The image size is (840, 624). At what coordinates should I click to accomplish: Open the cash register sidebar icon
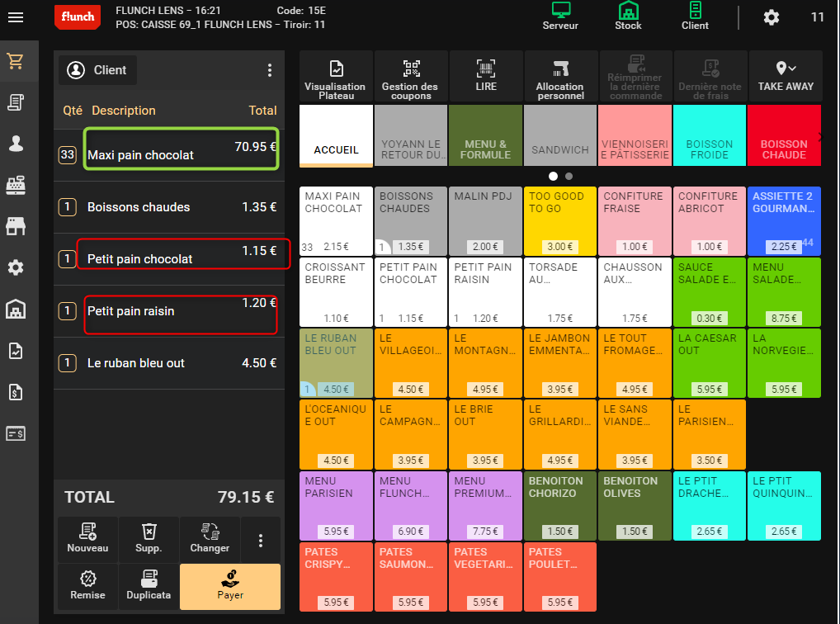(16, 185)
